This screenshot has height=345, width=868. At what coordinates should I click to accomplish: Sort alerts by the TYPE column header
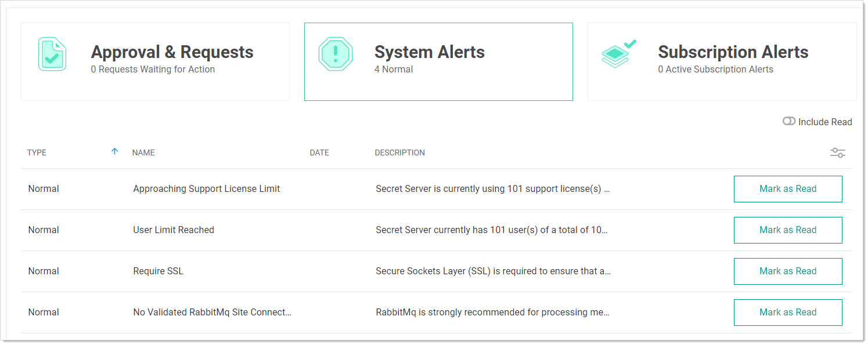click(x=37, y=153)
